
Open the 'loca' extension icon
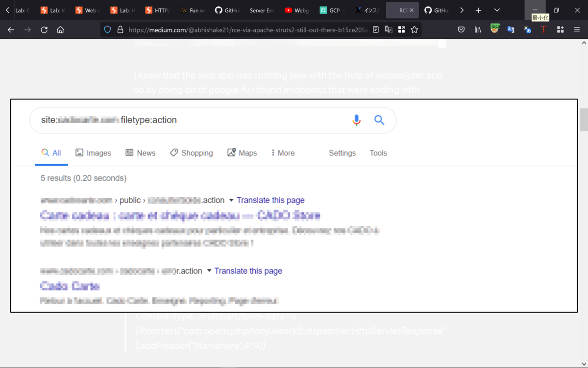tap(494, 29)
